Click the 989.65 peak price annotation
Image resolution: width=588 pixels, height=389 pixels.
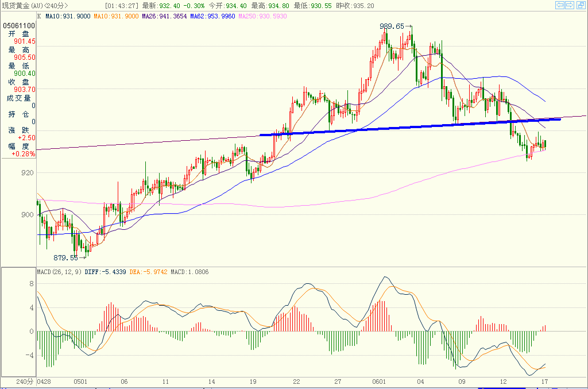pos(392,26)
